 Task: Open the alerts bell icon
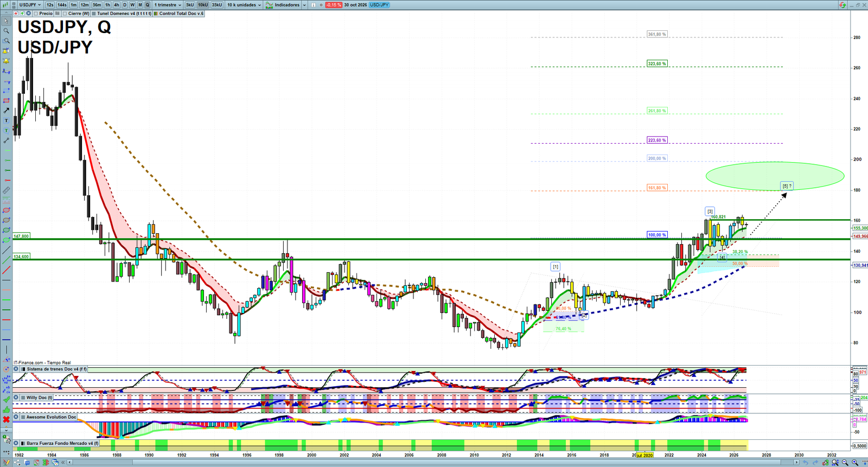point(7,61)
